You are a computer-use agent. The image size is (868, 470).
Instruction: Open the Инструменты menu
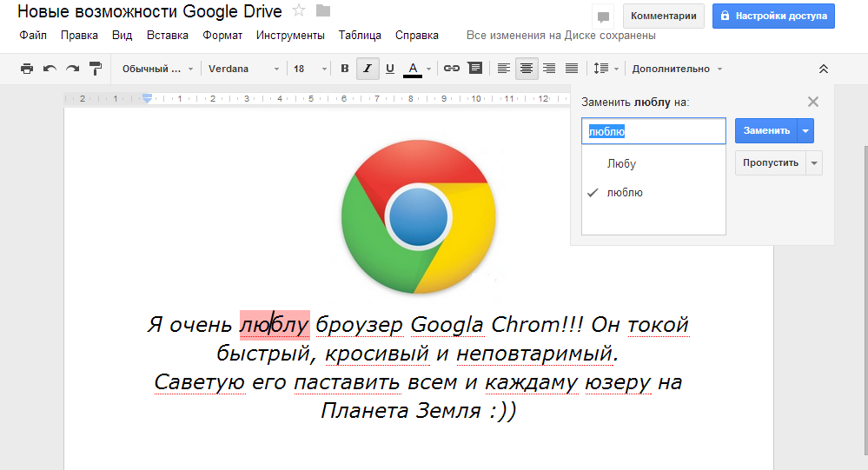(x=290, y=36)
